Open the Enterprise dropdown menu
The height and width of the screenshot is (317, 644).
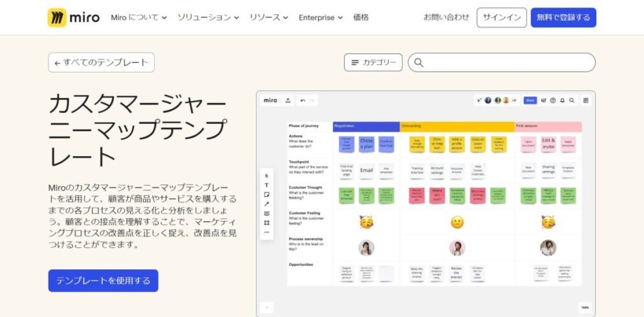pyautogui.click(x=321, y=18)
